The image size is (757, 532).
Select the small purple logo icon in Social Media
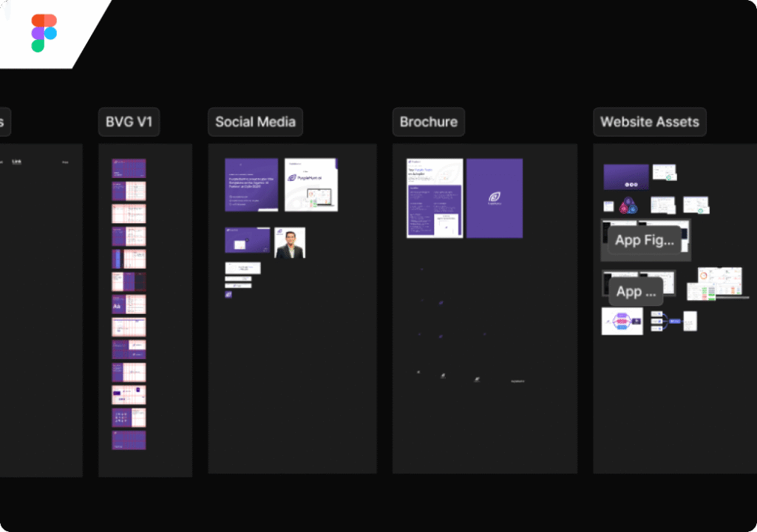tap(228, 295)
